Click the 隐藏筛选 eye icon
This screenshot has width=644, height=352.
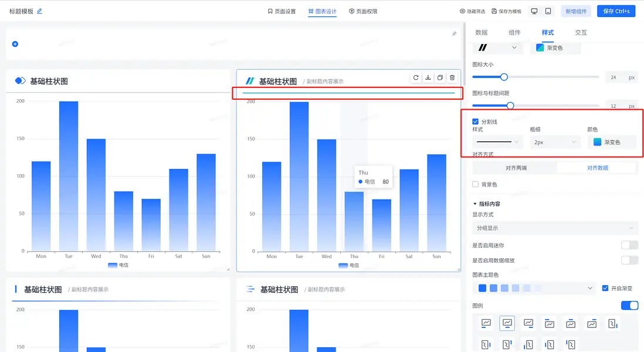463,11
